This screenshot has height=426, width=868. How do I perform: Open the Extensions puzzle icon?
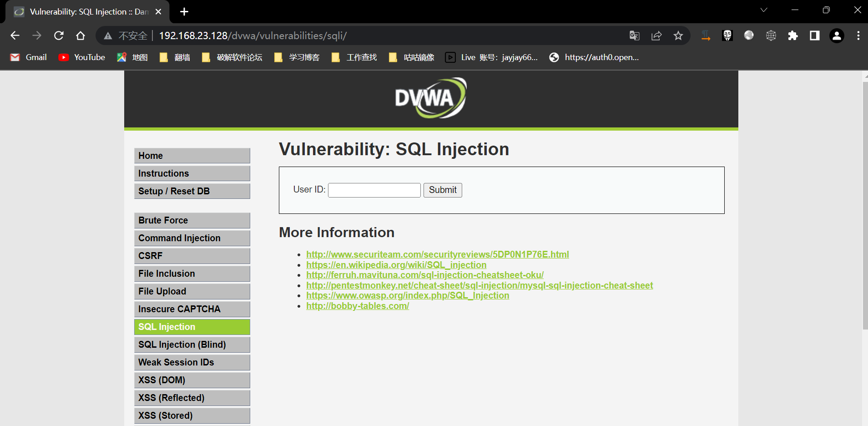pos(792,35)
